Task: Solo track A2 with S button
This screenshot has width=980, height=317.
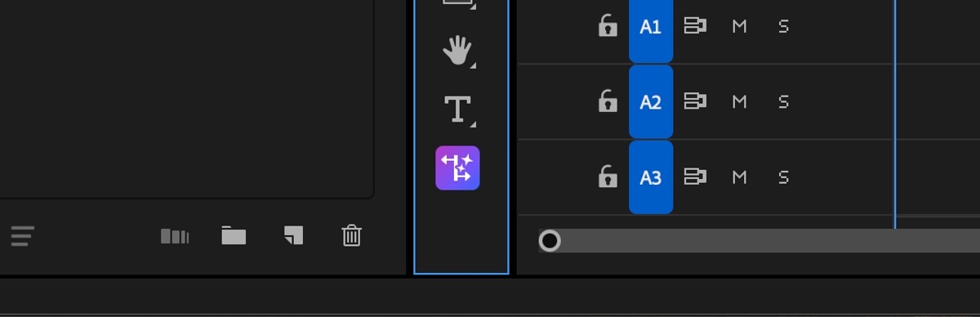Action: click(783, 101)
